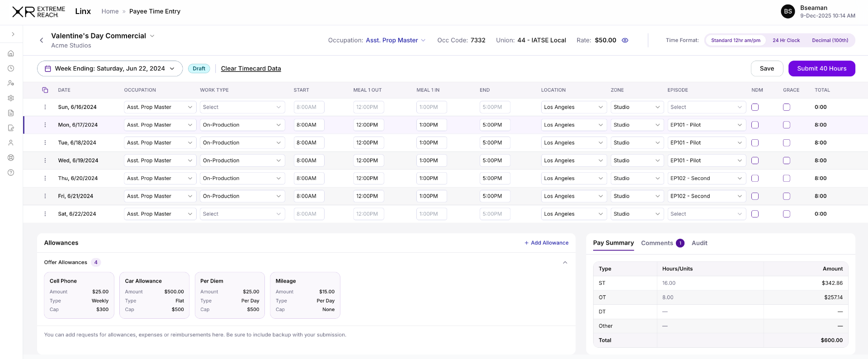Viewport: 868px width, 359px height.
Task: Open the document icon in sidebar
Action: (x=11, y=113)
